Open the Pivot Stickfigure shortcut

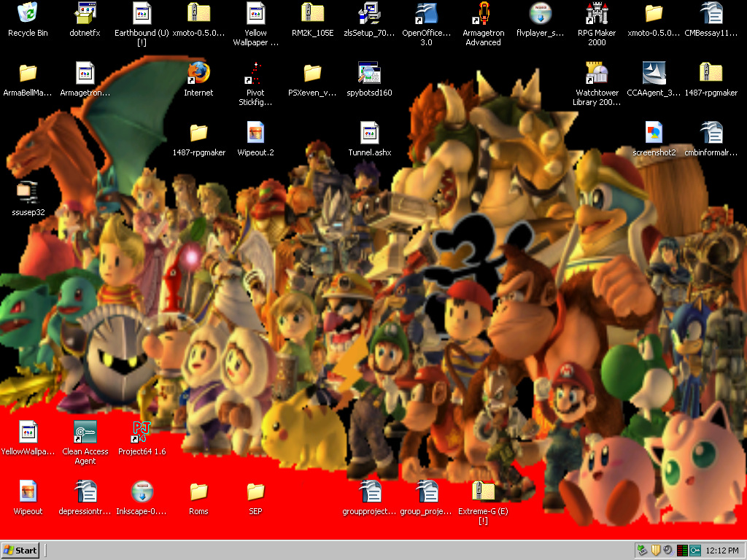click(x=255, y=73)
